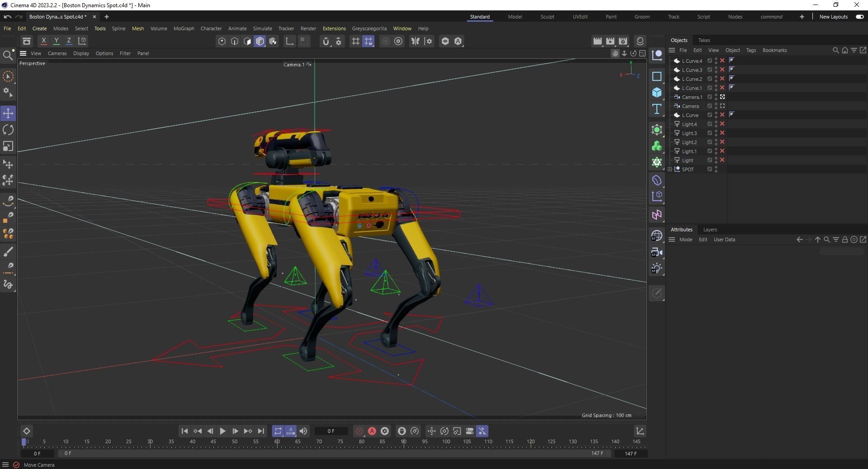Open Attributes panel hamburger menu

click(x=672, y=239)
